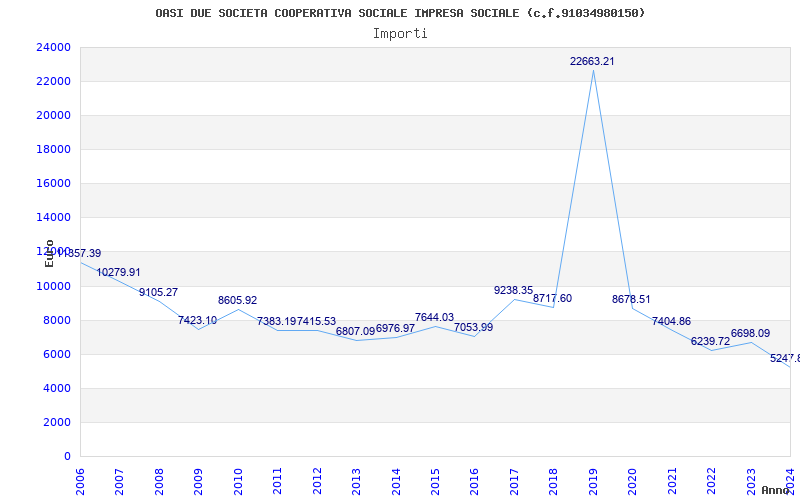Click the Anno axis title

(x=776, y=490)
